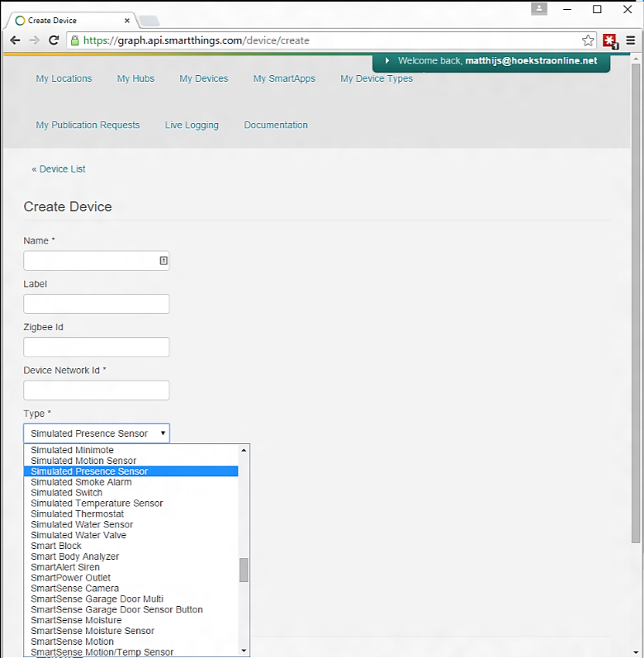
Task: Click the page vertical scrollbar thumb
Action: tap(636, 303)
